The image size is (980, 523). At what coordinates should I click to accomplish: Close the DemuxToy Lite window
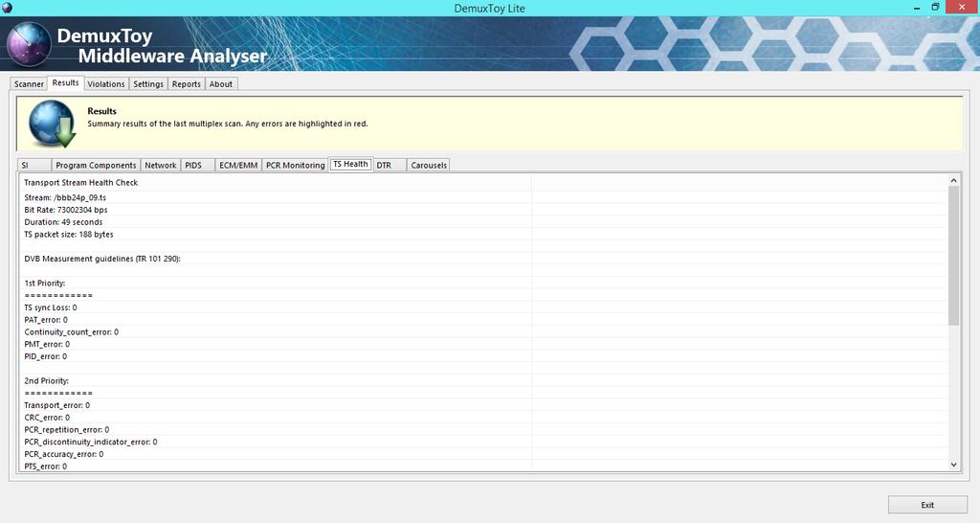pos(962,7)
